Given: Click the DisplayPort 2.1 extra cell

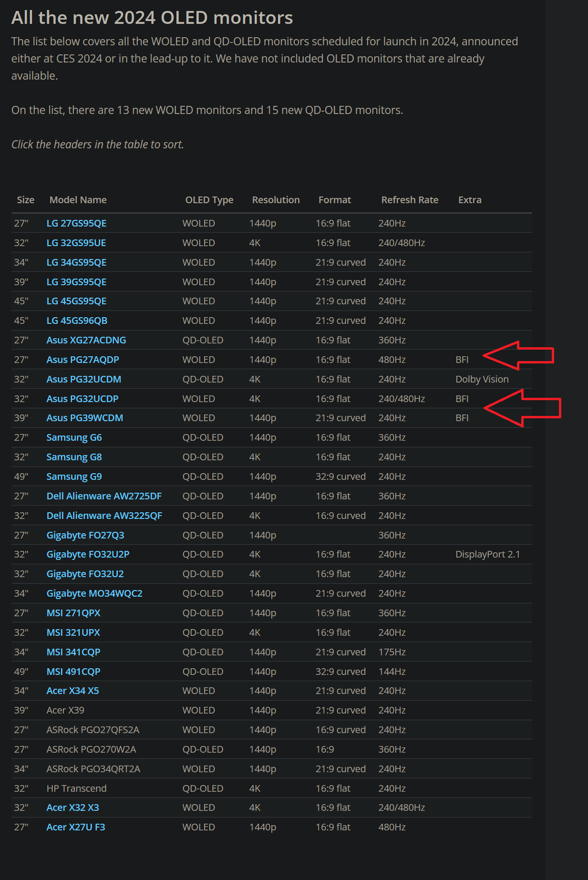Looking at the screenshot, I should pos(487,554).
